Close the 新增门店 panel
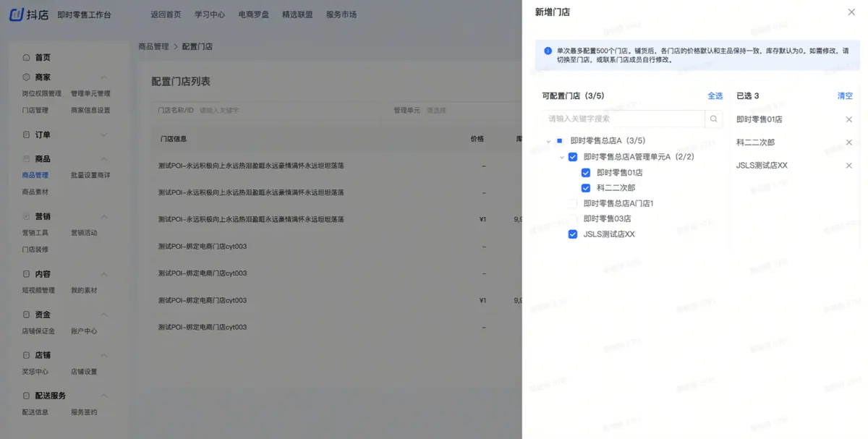 (x=851, y=12)
